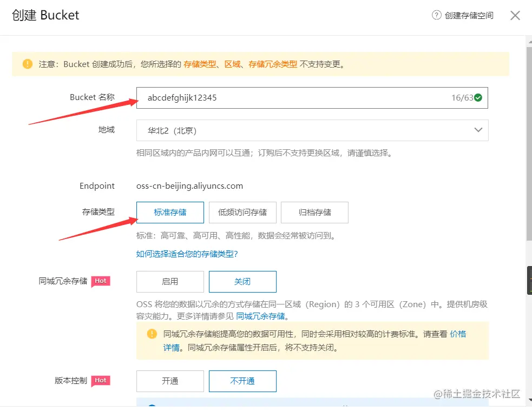Click the scrollbar down arrow

click(x=530, y=401)
